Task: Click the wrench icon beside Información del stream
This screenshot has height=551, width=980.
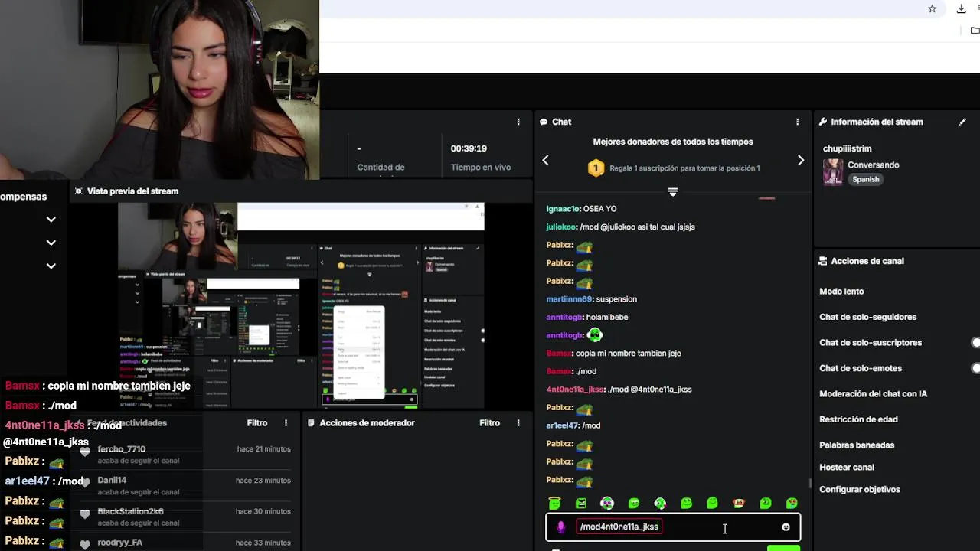Action: [x=823, y=122]
